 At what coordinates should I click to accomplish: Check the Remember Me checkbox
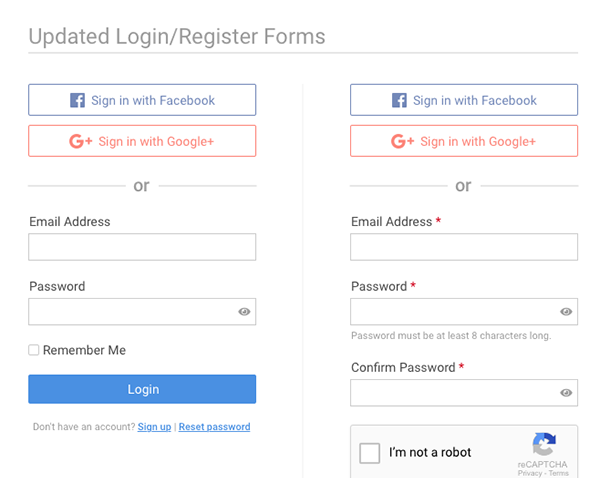click(34, 350)
